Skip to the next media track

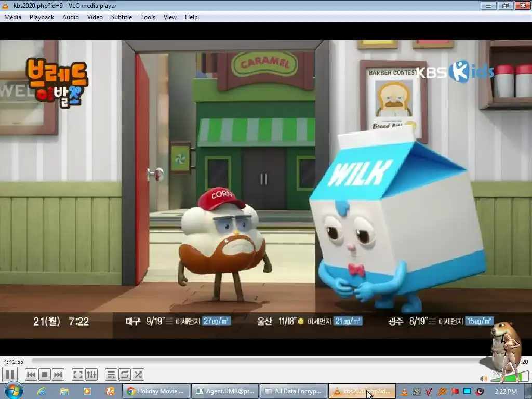58,375
